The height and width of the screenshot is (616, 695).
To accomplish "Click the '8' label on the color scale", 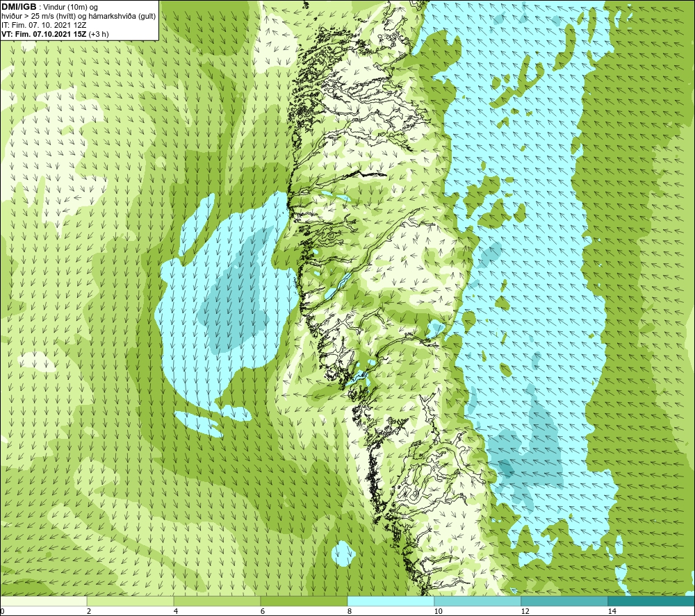I will point(350,612).
